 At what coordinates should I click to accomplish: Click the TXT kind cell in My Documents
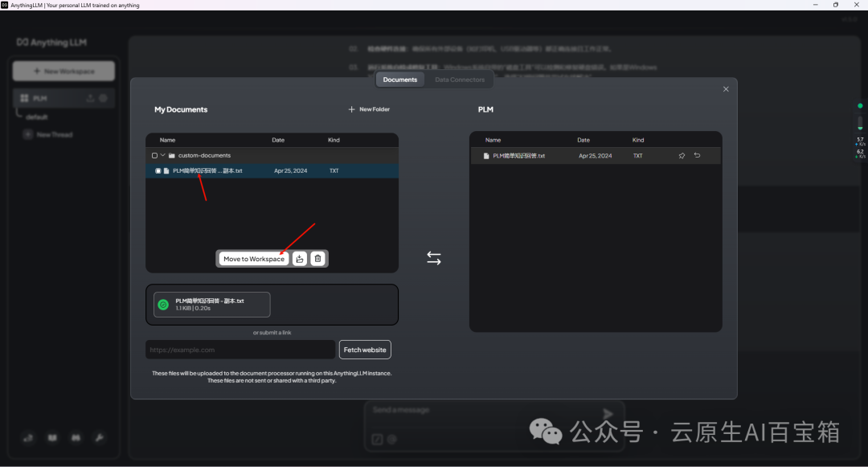(x=334, y=171)
